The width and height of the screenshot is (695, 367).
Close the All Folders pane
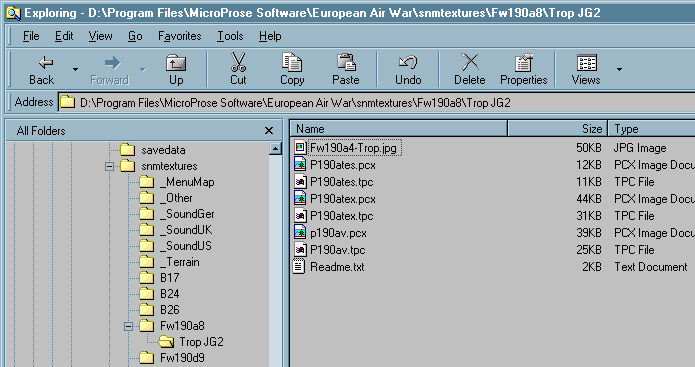tap(269, 131)
